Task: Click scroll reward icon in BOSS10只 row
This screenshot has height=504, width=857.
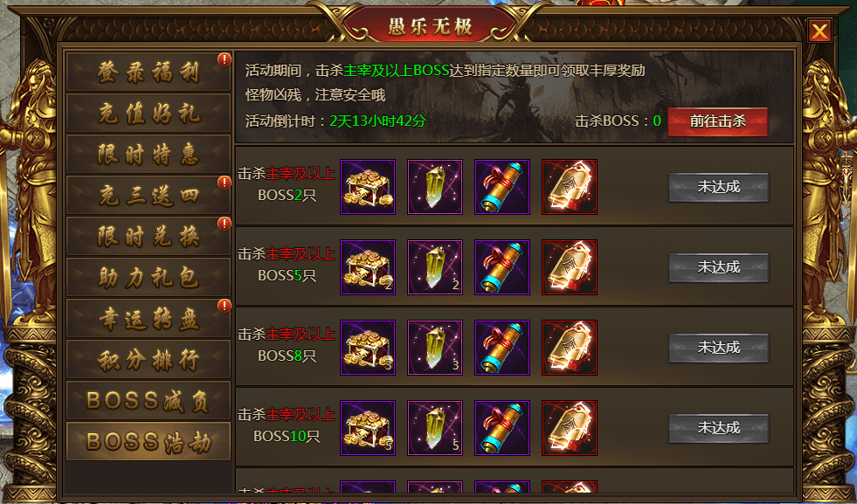Action: pyautogui.click(x=502, y=428)
